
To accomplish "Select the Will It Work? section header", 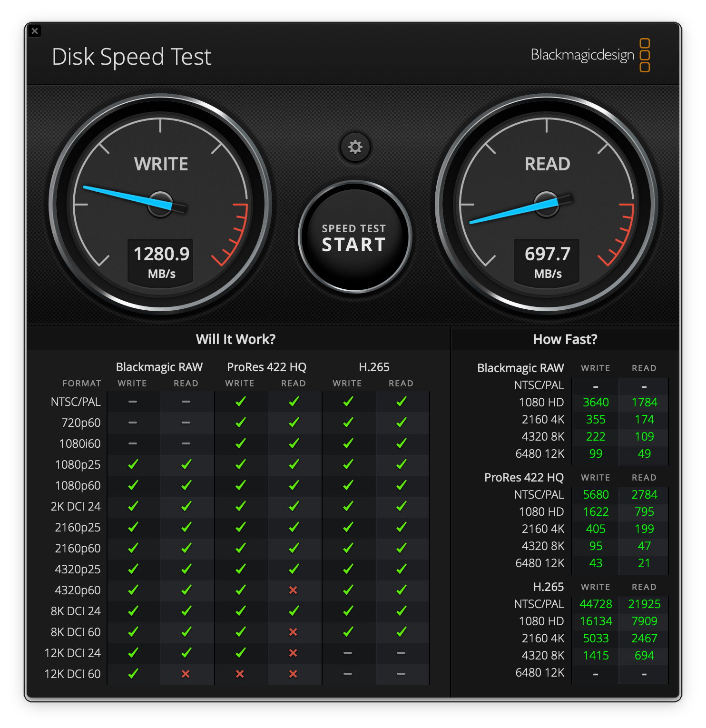I will [236, 339].
